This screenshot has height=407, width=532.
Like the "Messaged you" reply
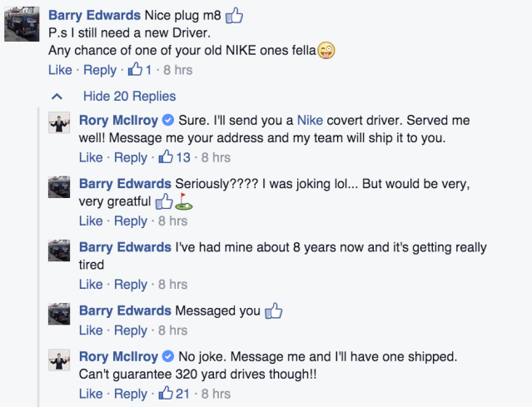pyautogui.click(x=91, y=330)
